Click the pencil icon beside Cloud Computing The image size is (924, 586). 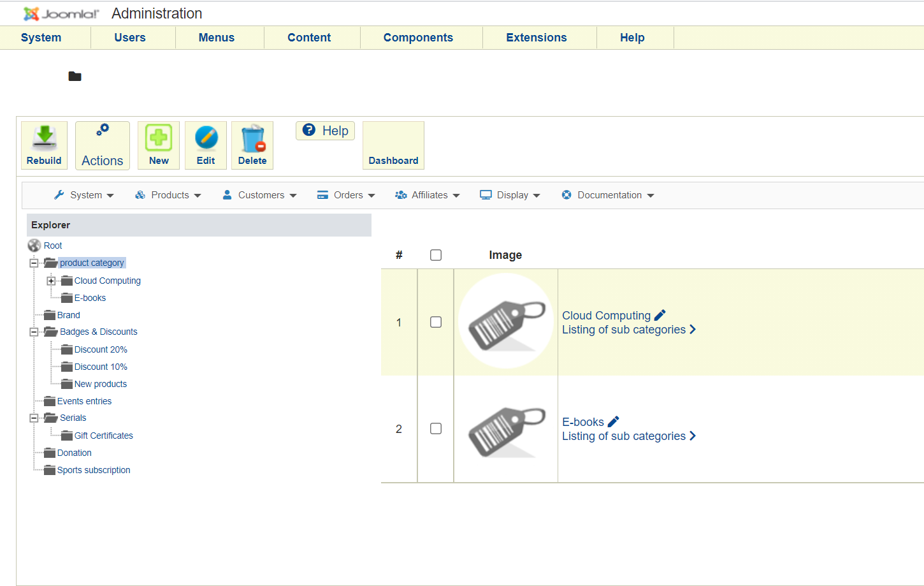660,315
